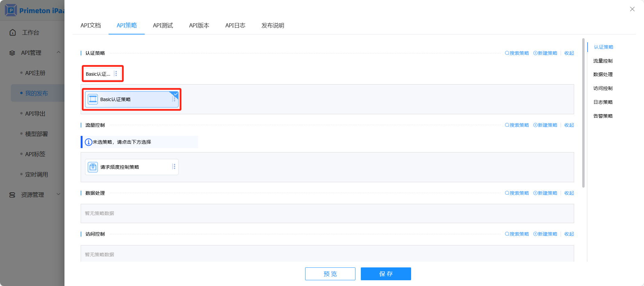Click the Basic认证策略 card icon
This screenshot has width=644, height=286.
click(93, 99)
